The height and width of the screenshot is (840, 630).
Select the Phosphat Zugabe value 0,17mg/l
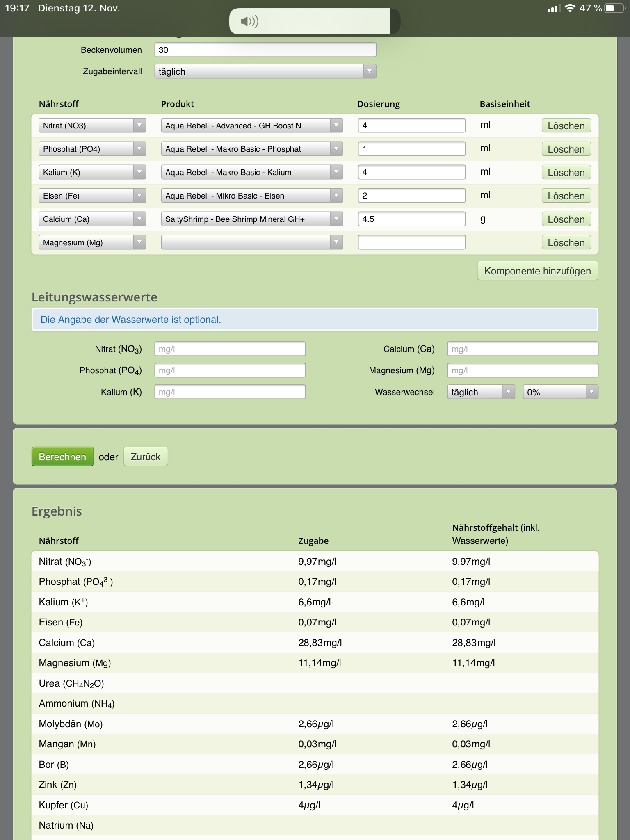click(x=317, y=582)
